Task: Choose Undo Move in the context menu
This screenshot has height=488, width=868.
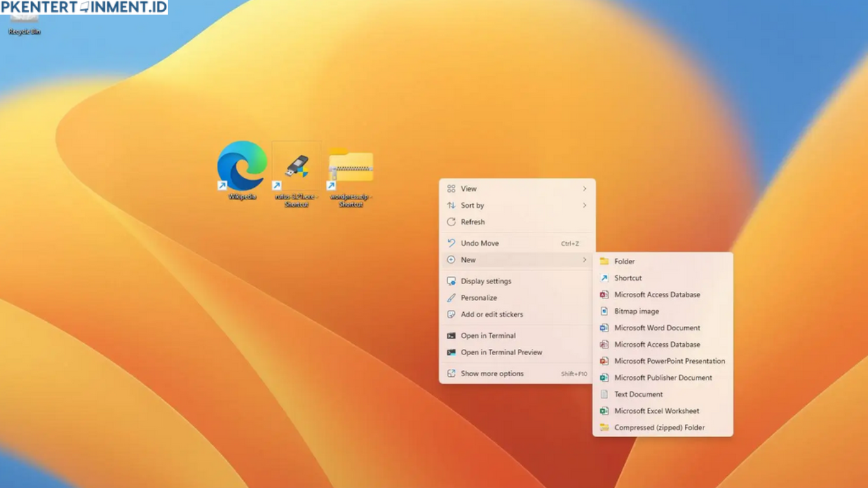Action: click(517, 243)
